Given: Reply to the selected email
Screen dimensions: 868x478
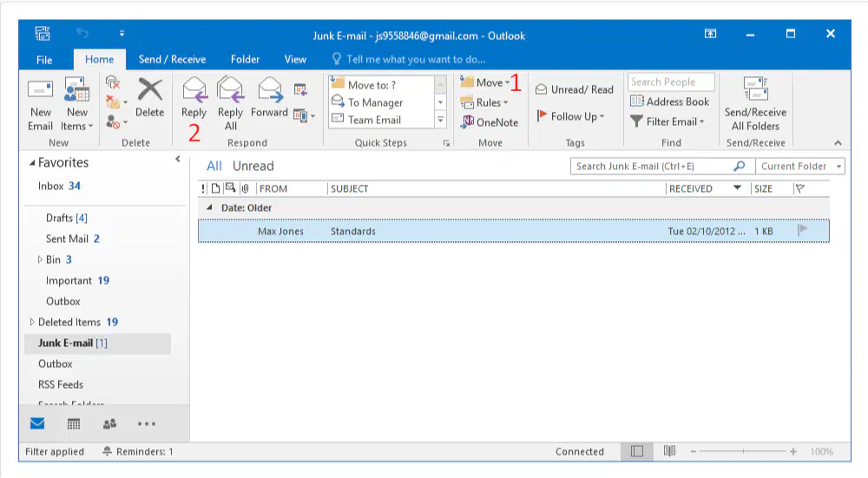Looking at the screenshot, I should coord(194,98).
